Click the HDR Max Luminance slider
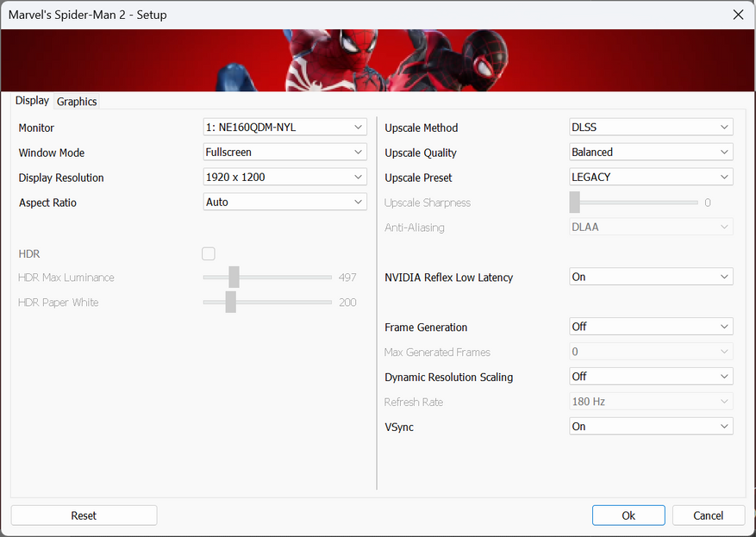 coord(267,278)
